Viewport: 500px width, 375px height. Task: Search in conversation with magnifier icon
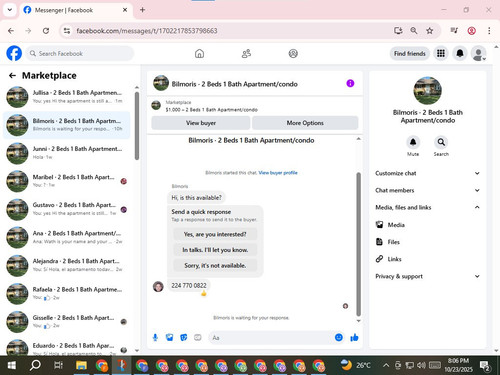pos(441,142)
